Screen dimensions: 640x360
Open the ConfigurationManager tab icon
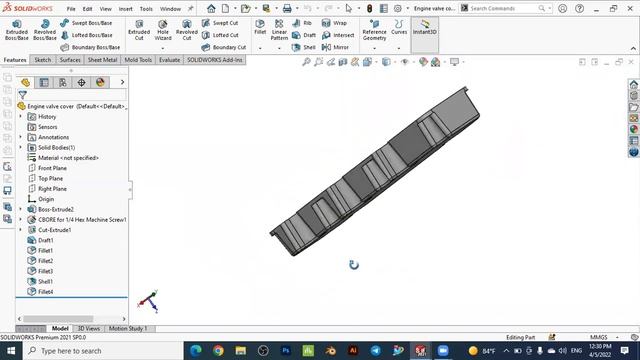(63, 82)
